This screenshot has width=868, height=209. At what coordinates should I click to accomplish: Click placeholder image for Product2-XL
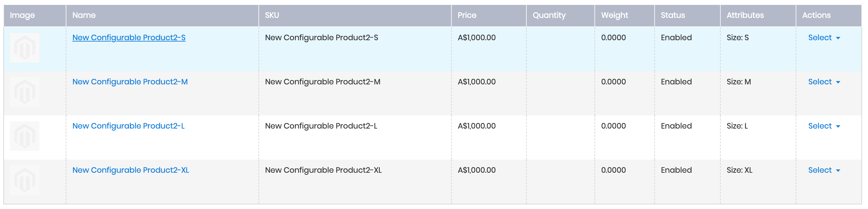click(x=25, y=180)
